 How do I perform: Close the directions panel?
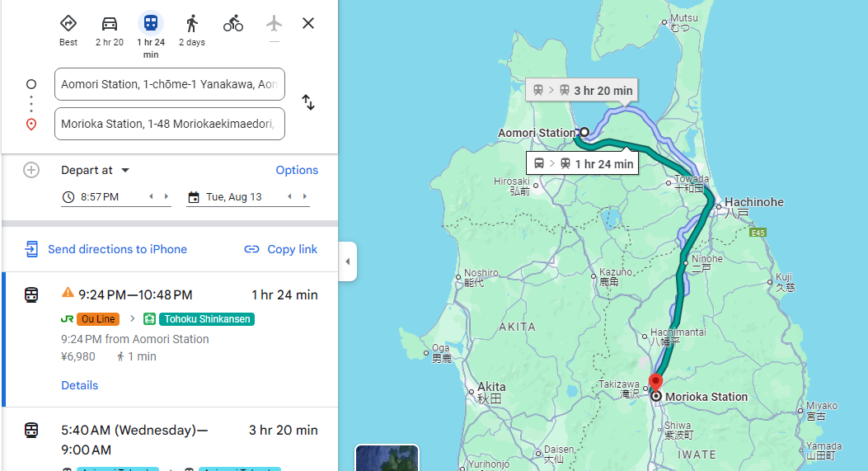(308, 23)
